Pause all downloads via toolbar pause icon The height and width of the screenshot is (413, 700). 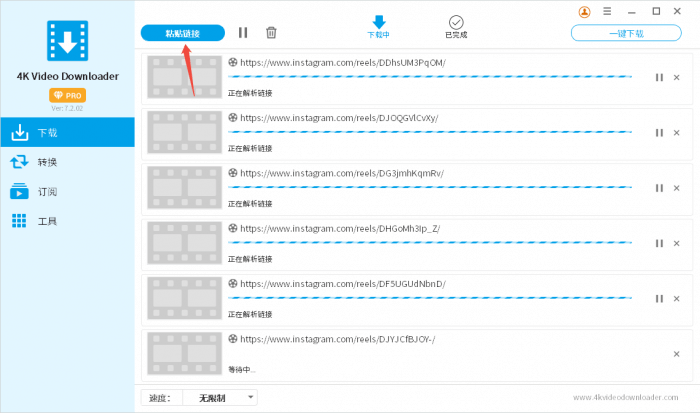(243, 33)
